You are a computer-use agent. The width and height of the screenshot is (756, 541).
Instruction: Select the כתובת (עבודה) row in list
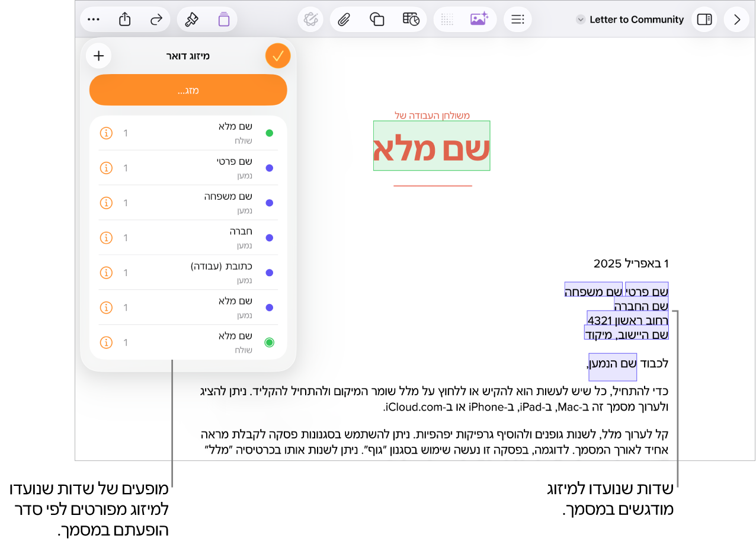[x=188, y=273]
